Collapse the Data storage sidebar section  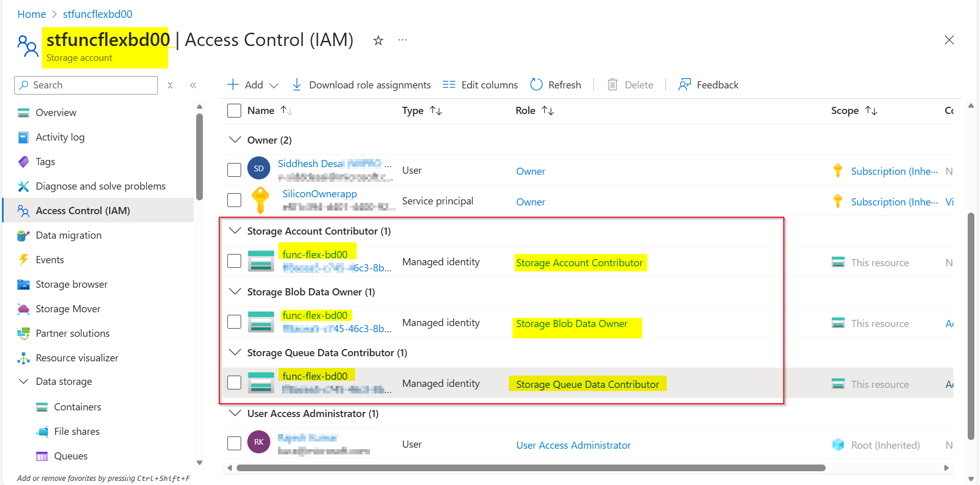point(24,382)
